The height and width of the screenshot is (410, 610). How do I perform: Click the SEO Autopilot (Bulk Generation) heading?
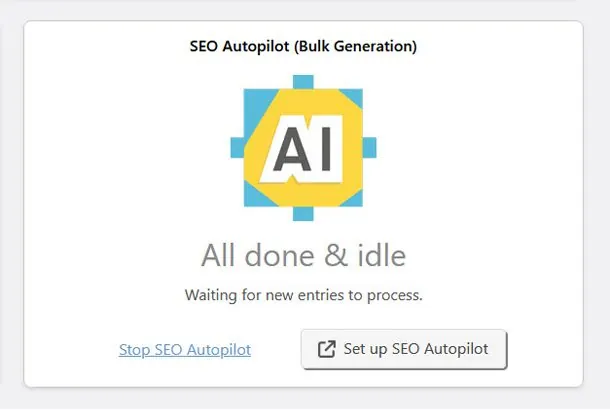point(303,46)
